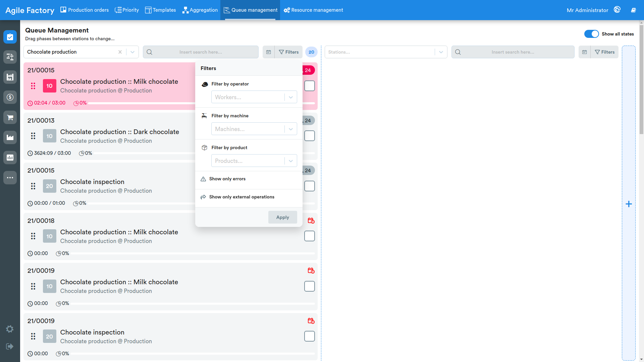The height and width of the screenshot is (362, 644).
Task: Click progress bar of 21/00019 Milk chocolate
Action: tap(193, 303)
